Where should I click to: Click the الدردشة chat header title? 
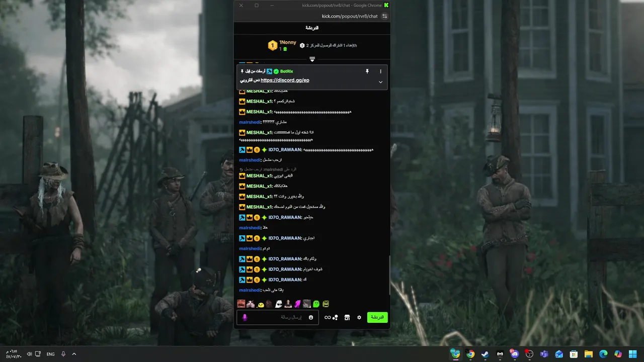coord(312,28)
